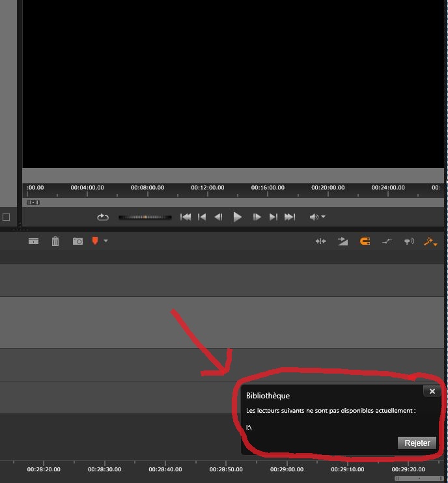Add a marker with the red marker icon
448x483 pixels.
[95, 241]
